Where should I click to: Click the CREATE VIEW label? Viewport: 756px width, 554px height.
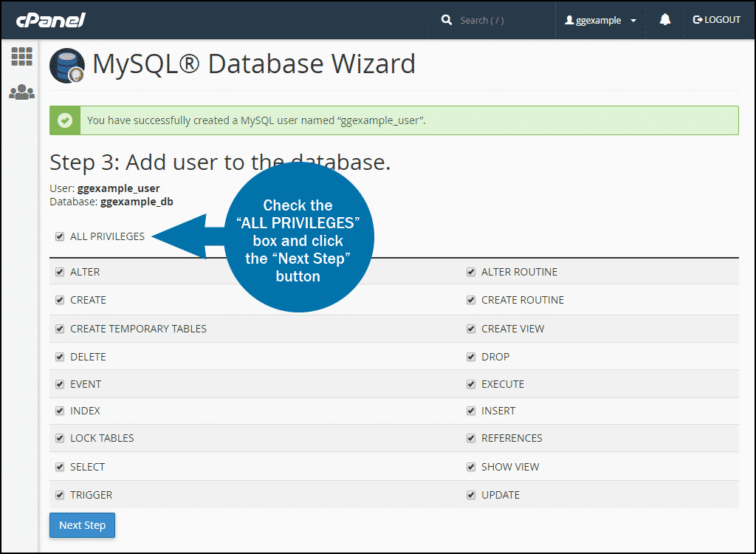coord(512,329)
